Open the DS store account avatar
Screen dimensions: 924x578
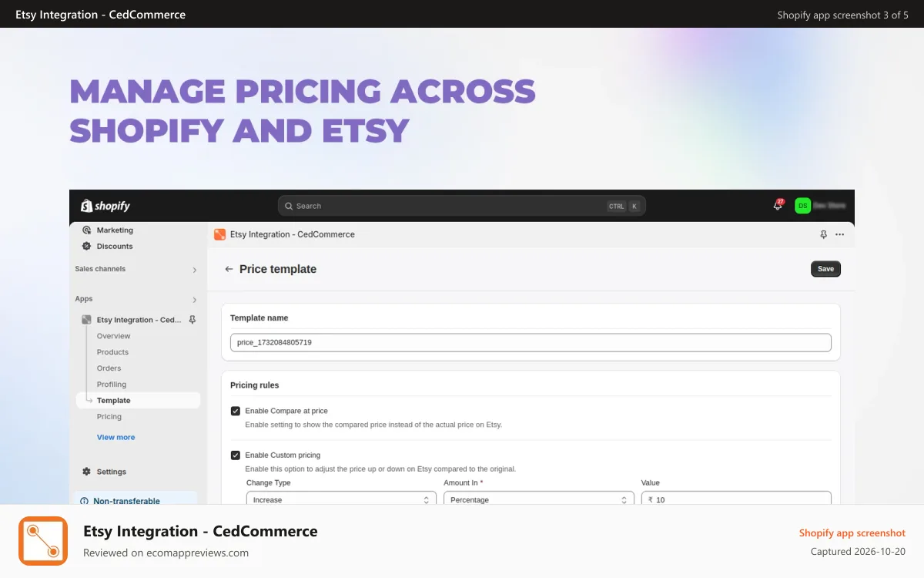pos(802,206)
